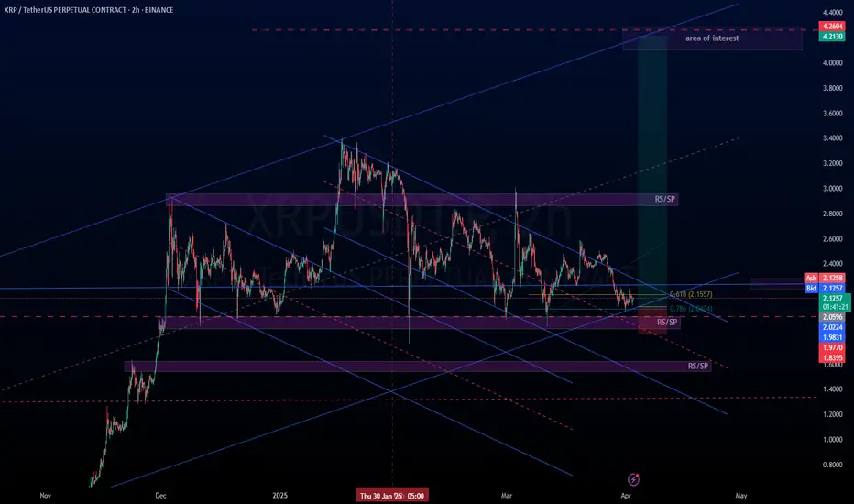Click Dec on the time axis
This screenshot has height=504, width=854.
point(160,495)
